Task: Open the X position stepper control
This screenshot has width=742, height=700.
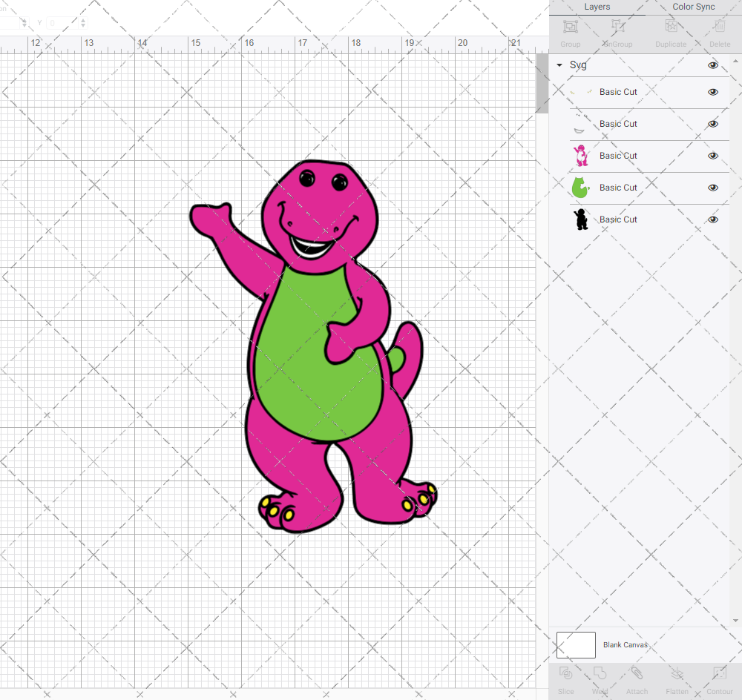Action: click(25, 23)
